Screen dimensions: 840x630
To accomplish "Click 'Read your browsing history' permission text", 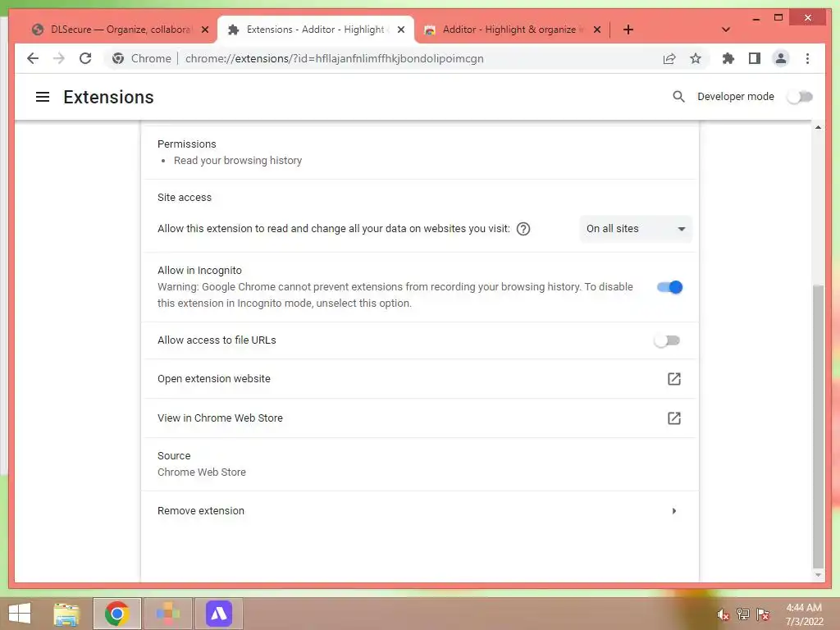I will [x=238, y=161].
